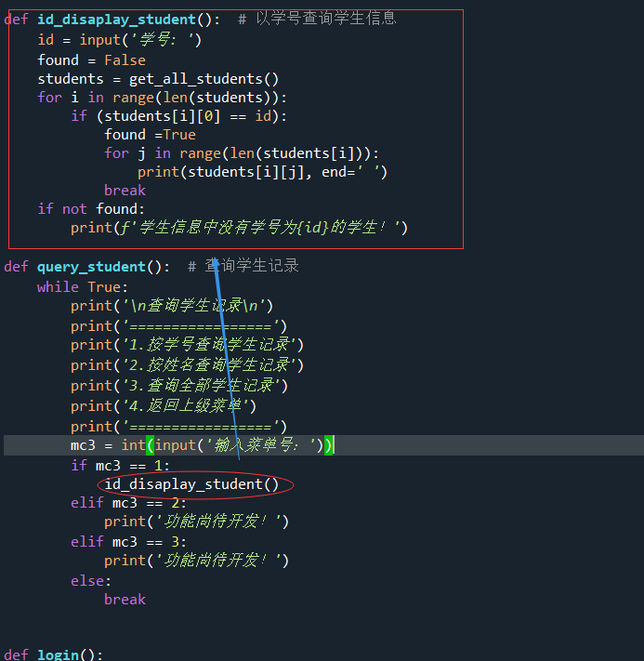Place cursor on input('学号: ') line
The image size is (644, 661).
[120, 40]
